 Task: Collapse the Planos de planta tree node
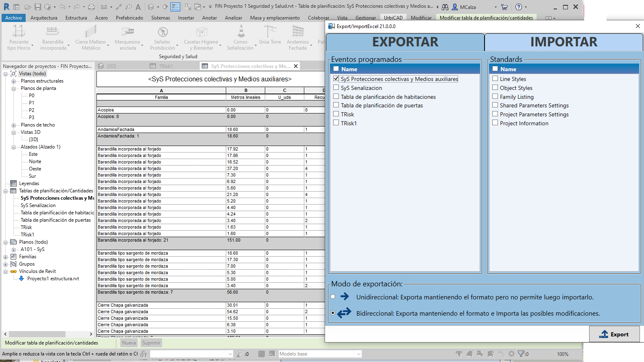point(13,88)
